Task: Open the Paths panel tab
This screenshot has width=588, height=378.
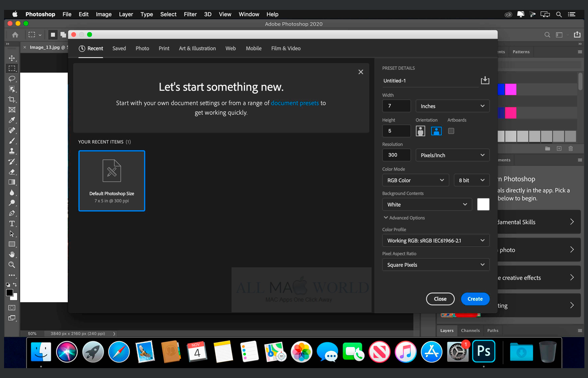Action: [492, 330]
